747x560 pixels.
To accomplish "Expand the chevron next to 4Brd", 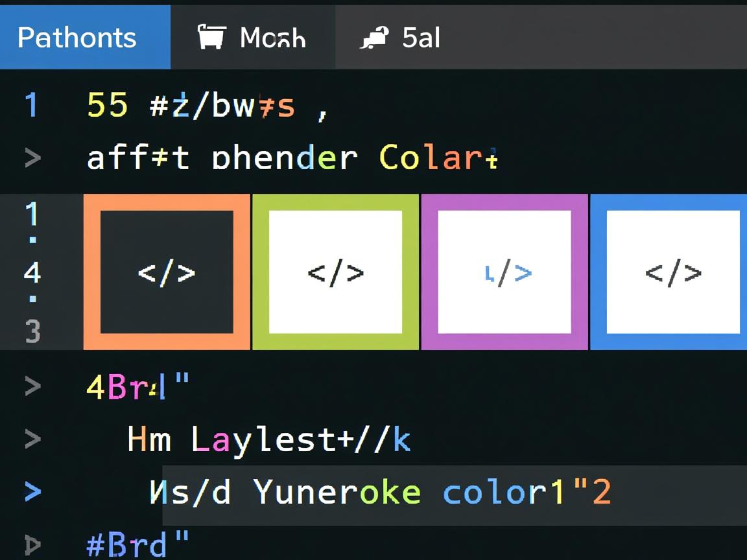I will point(31,385).
